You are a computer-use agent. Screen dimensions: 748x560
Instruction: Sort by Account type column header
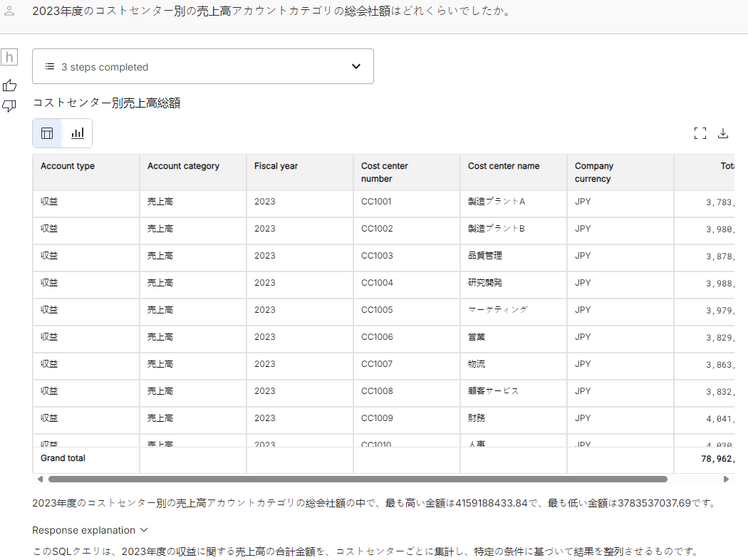[x=68, y=166]
